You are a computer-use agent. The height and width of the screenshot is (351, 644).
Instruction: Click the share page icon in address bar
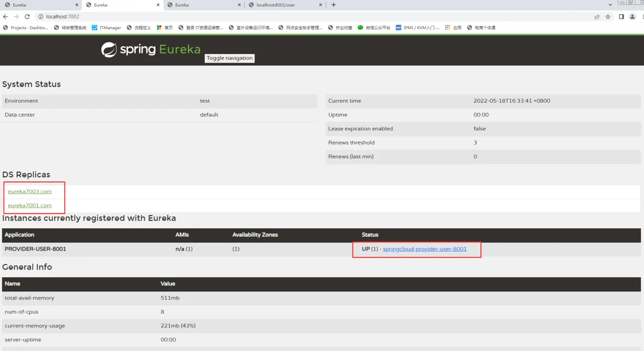[x=597, y=17]
